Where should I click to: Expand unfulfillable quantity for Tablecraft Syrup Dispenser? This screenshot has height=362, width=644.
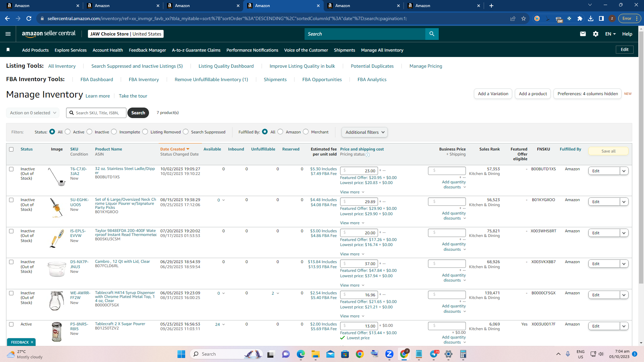275,293
